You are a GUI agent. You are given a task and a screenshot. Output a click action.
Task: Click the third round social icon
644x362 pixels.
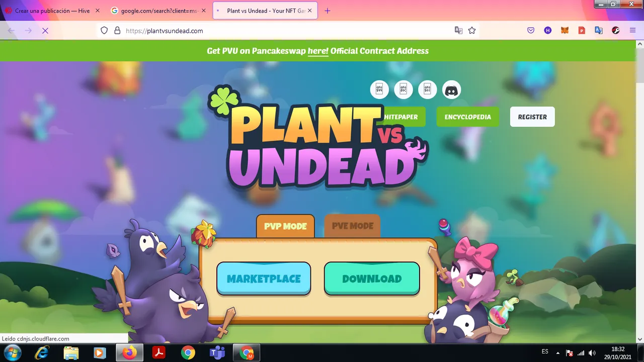428,90
